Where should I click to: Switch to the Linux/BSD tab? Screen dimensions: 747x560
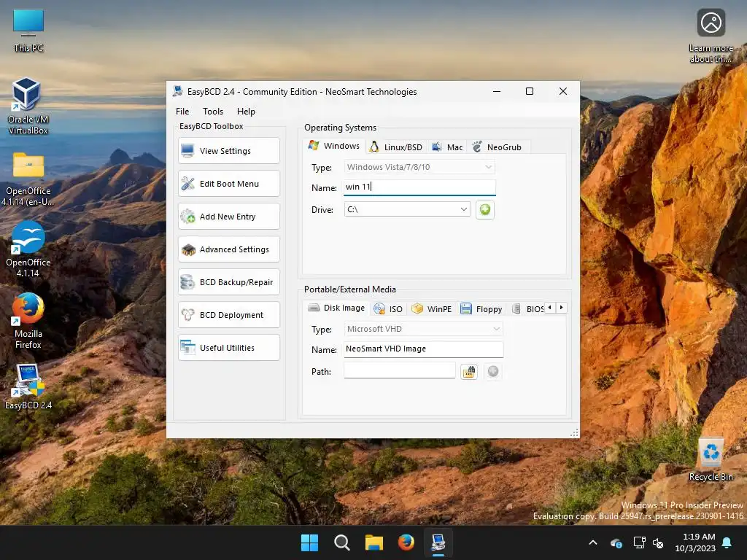[x=396, y=147]
